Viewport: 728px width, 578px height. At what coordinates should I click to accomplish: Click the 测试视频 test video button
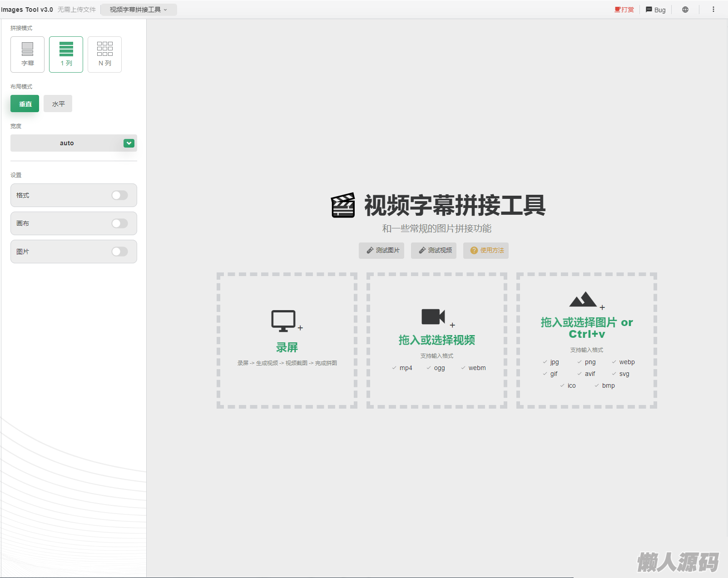434,251
